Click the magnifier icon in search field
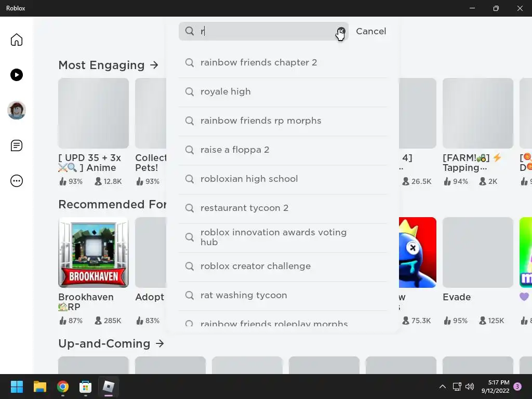This screenshot has width=532, height=399. 189,31
